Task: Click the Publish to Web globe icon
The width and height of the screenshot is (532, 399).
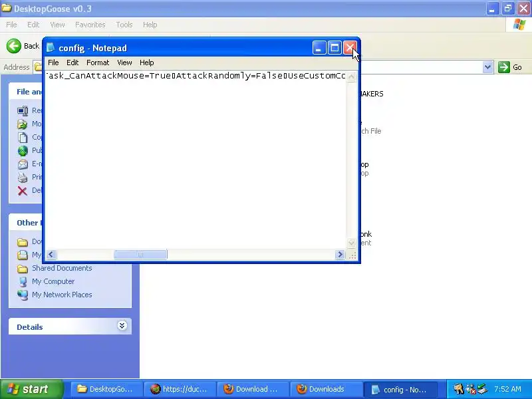Action: pos(23,151)
